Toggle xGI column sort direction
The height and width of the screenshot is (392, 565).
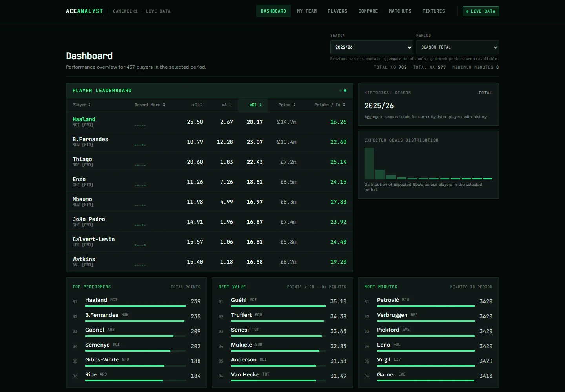256,105
